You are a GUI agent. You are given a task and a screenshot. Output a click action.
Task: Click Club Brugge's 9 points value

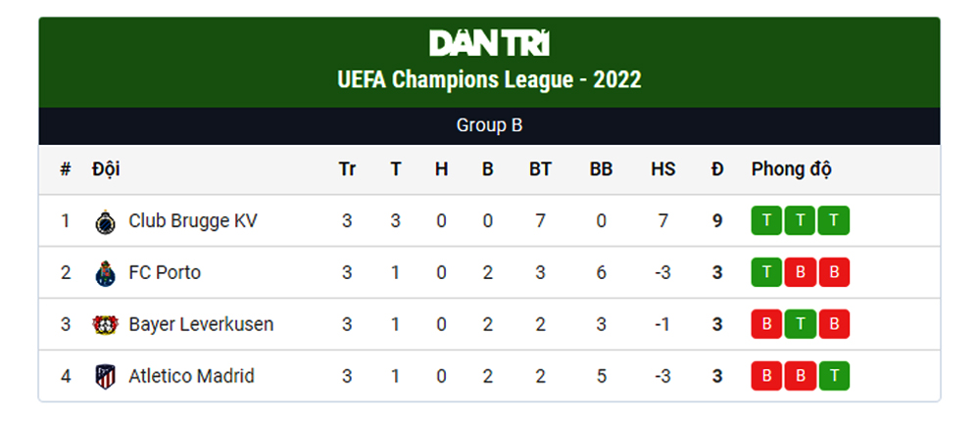(x=717, y=221)
